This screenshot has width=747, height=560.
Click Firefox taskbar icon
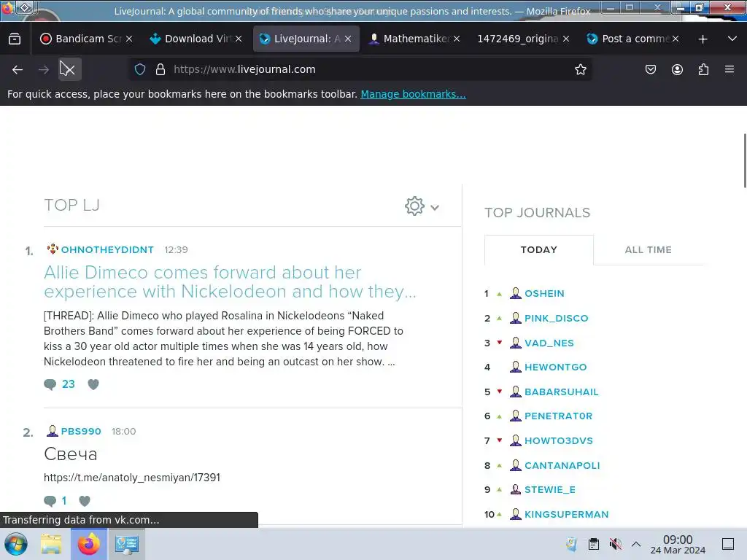pyautogui.click(x=89, y=544)
